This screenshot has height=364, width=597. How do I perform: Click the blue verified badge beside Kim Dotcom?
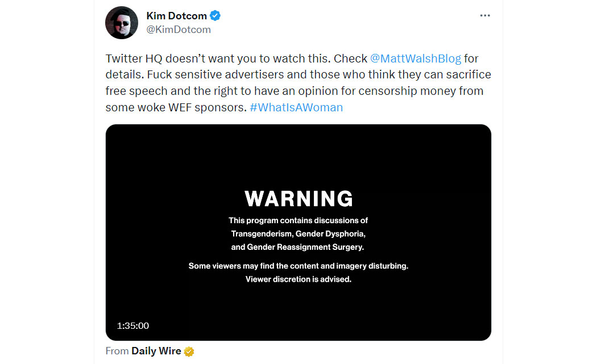point(215,15)
